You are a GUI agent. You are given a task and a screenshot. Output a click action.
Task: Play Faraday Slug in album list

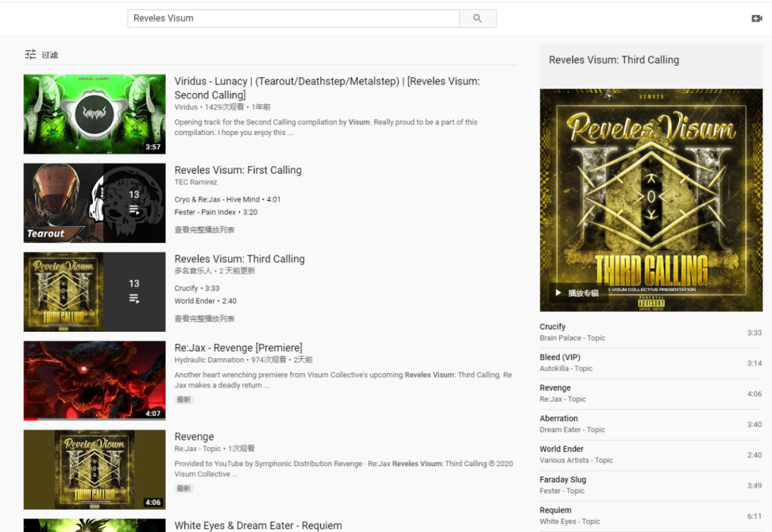(651, 486)
